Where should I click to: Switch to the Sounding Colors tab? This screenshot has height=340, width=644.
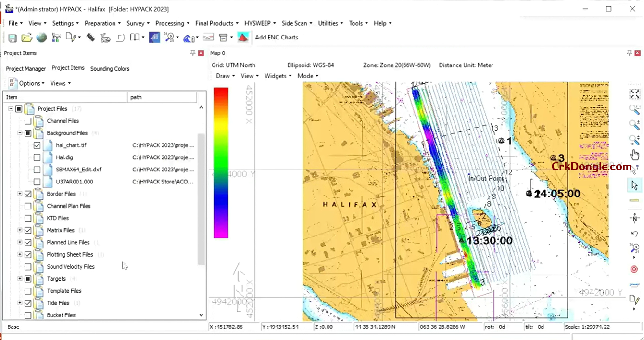pyautogui.click(x=110, y=69)
